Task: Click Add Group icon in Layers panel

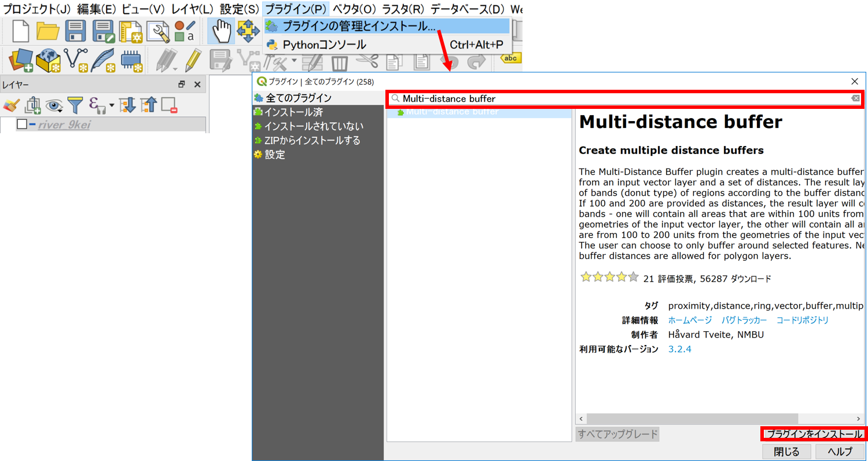Action: point(32,105)
